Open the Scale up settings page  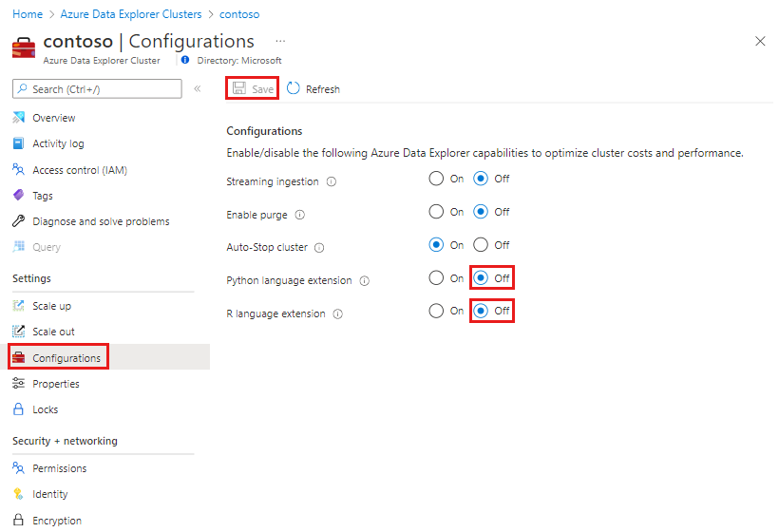pyautogui.click(x=51, y=306)
